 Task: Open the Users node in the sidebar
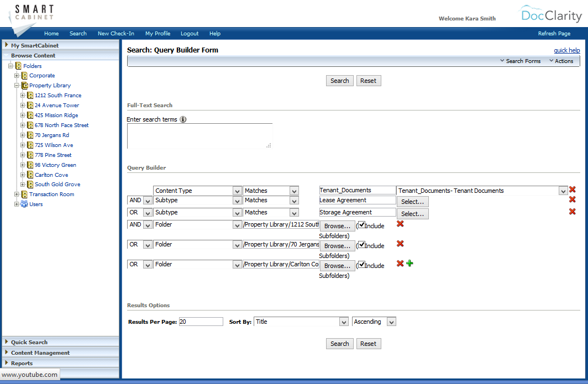(18, 204)
